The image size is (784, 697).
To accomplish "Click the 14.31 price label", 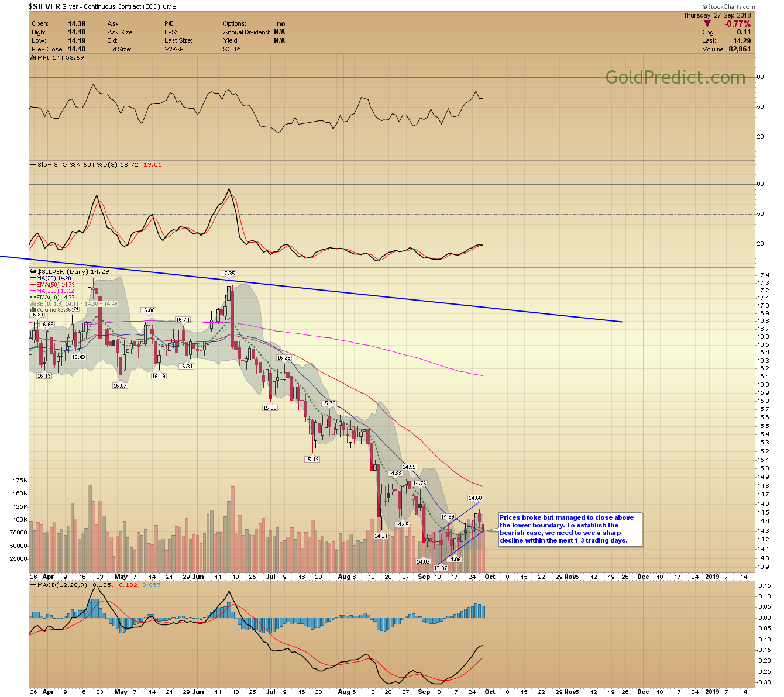I will point(381,536).
